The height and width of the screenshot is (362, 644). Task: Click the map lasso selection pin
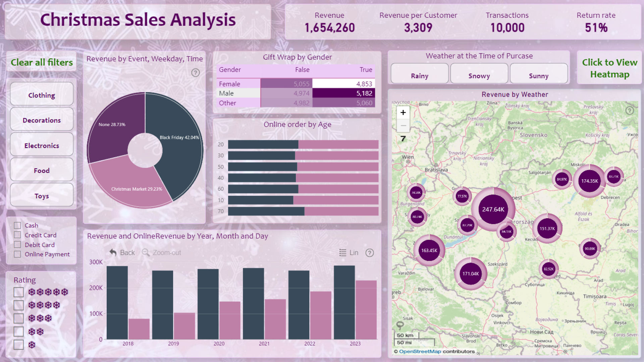tap(400, 325)
